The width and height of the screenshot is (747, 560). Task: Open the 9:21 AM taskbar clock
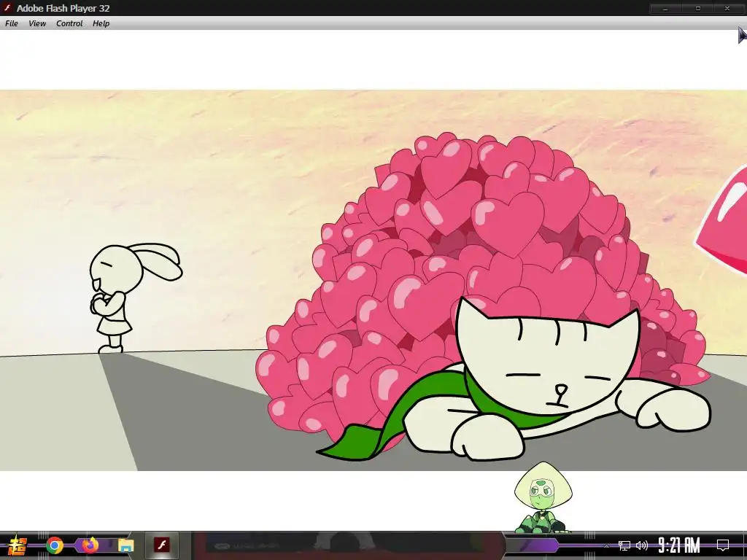click(x=679, y=545)
